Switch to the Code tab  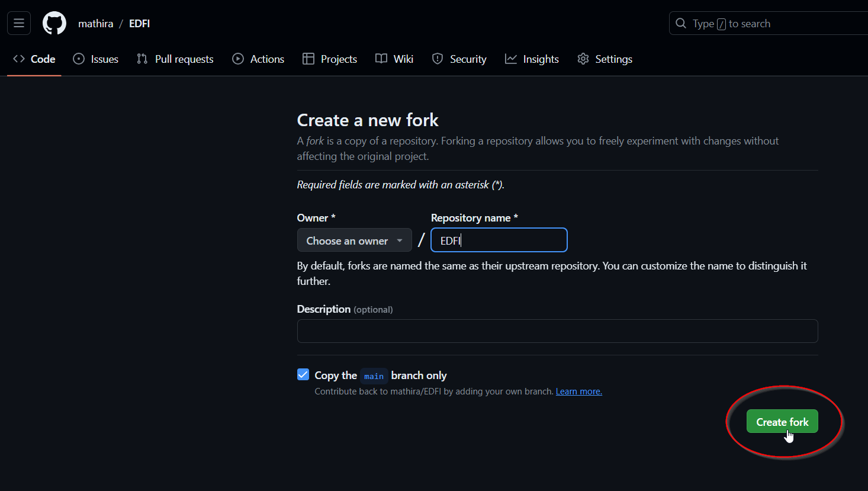point(34,59)
